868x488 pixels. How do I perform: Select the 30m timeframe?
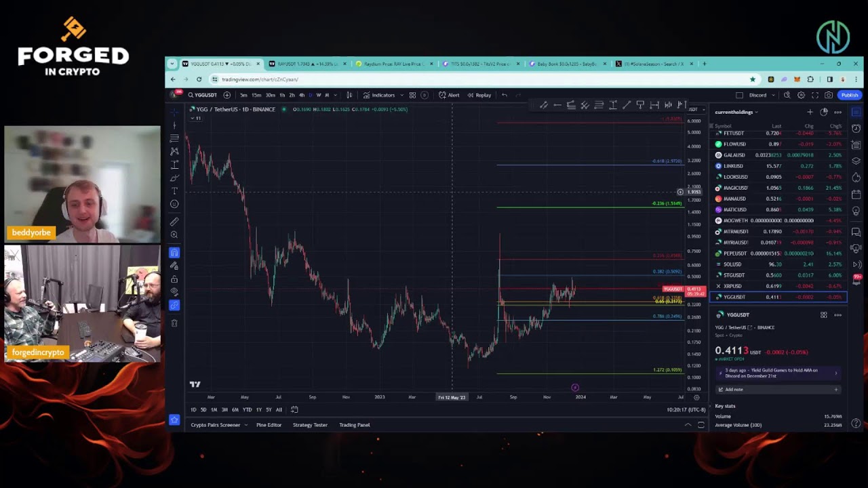click(270, 95)
